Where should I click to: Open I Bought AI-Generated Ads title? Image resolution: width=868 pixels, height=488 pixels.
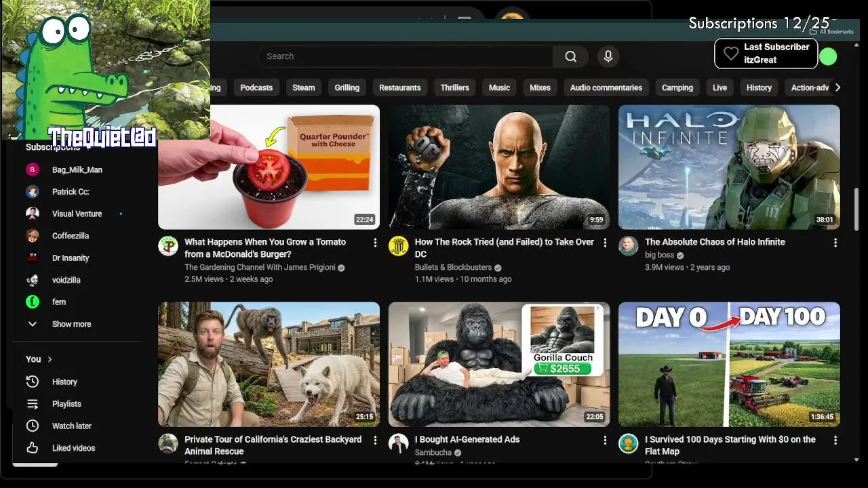pos(467,439)
